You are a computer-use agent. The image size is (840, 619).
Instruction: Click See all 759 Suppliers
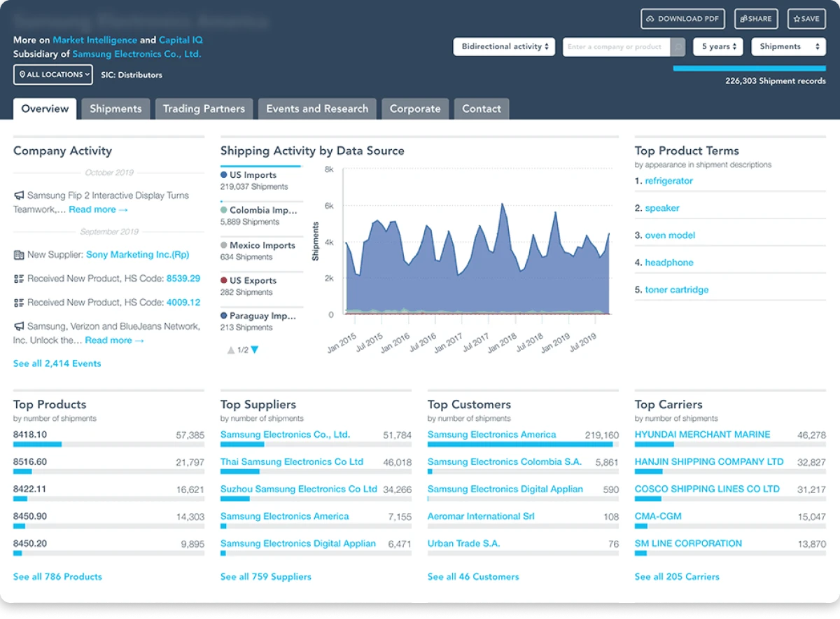266,577
